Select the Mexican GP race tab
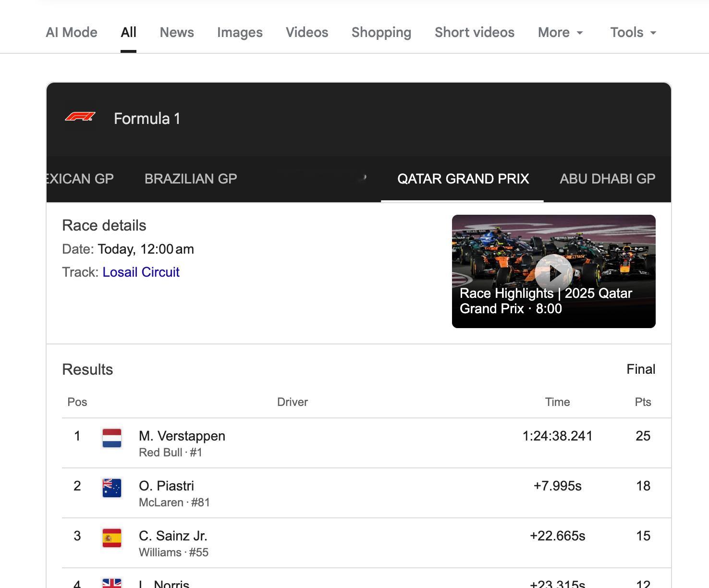Screen dimensions: 709x588 pos(80,179)
